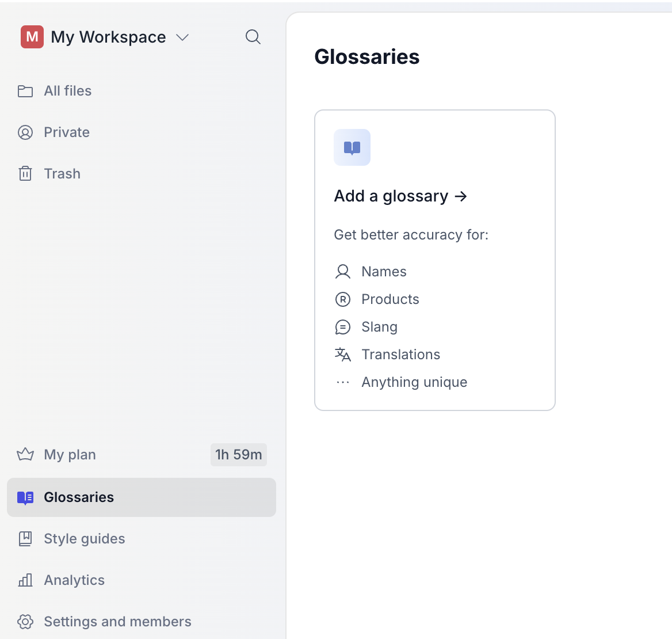Click the glossary book icon on the card
The width and height of the screenshot is (672, 639).
pos(352,147)
